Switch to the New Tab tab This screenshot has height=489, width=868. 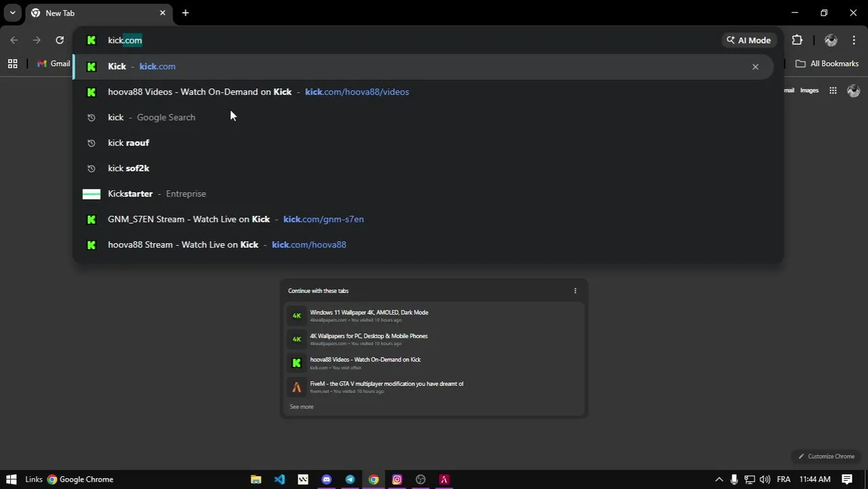click(x=98, y=13)
